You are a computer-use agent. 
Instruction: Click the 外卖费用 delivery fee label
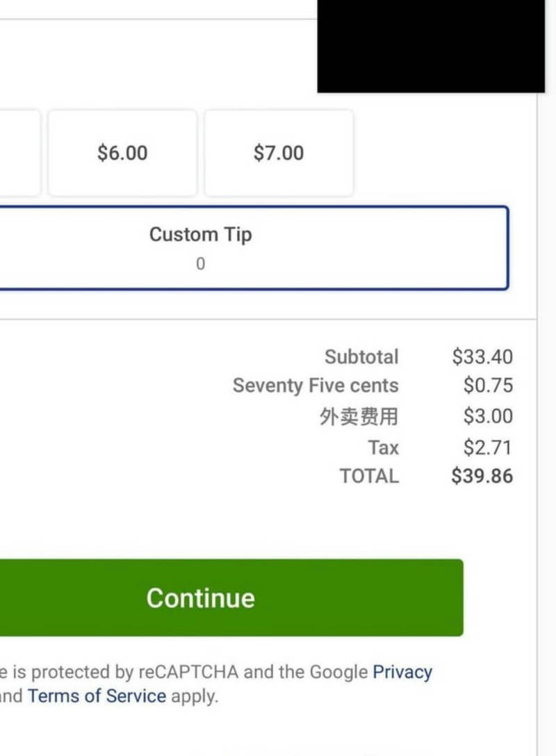(x=359, y=416)
